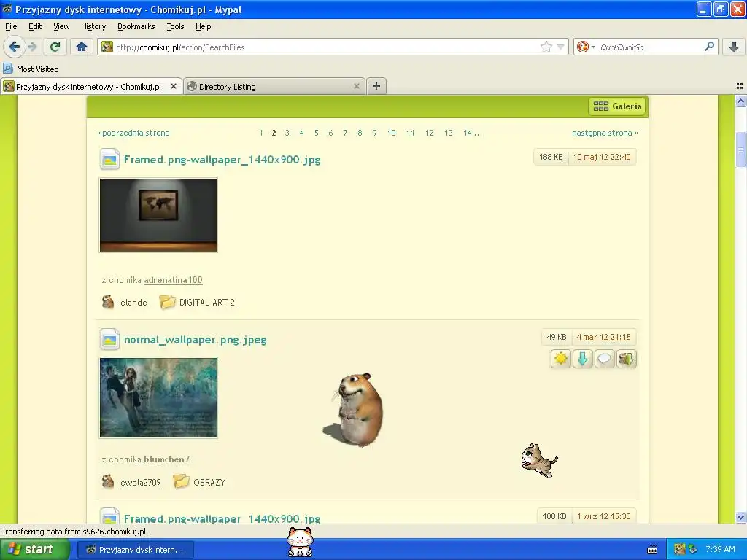Open normal_wallpaper.png.jpeg file link
Viewport: 747px width, 560px height.
pyautogui.click(x=195, y=340)
